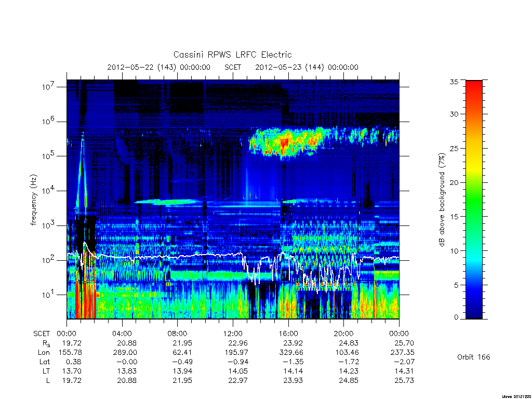Screen dimensions: 532x399
Task: Click the time axis label '08:00'
Action: pos(178,334)
